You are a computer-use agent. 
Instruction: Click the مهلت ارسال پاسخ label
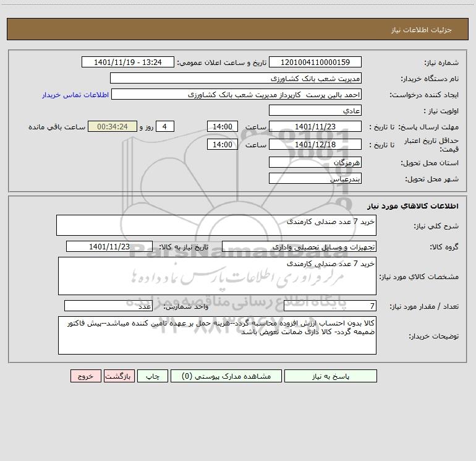pyautogui.click(x=428, y=127)
